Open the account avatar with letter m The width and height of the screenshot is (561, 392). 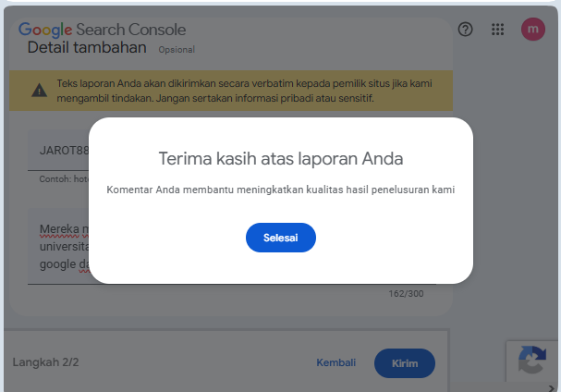(x=532, y=30)
